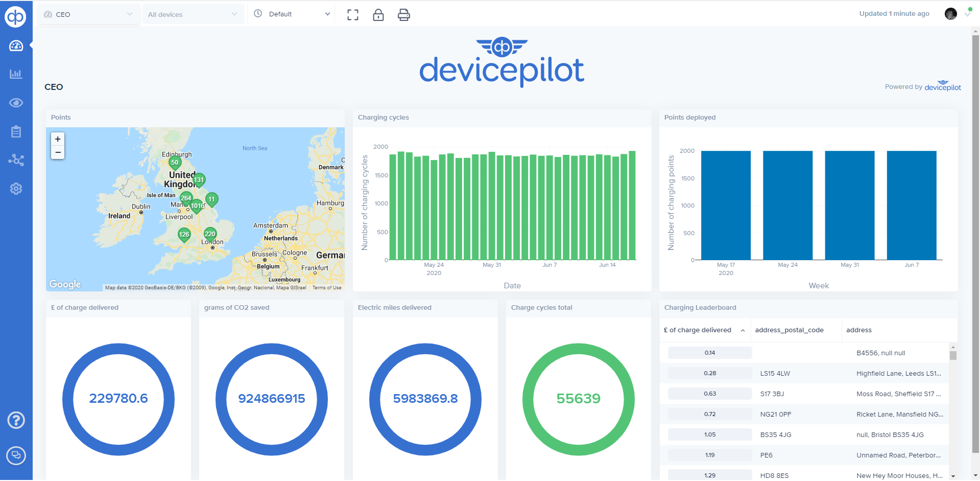Open the eye view icon in the sidebar
Viewport: 980px width, 481px height.
(16, 103)
